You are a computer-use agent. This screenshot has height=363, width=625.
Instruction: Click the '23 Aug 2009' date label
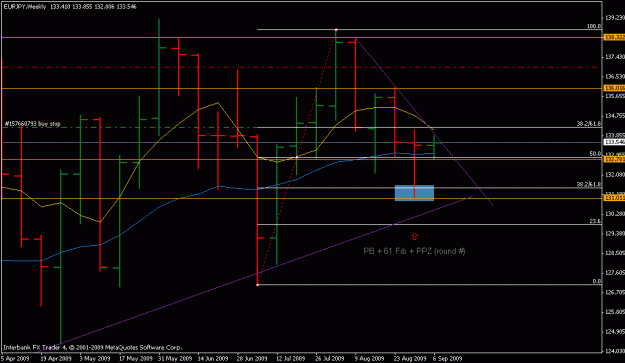410,358
